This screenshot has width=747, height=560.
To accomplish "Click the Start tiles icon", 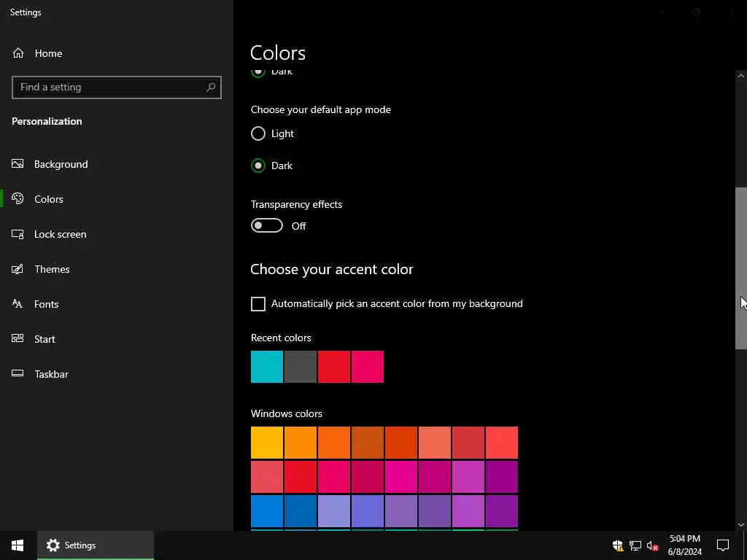I will [18, 338].
